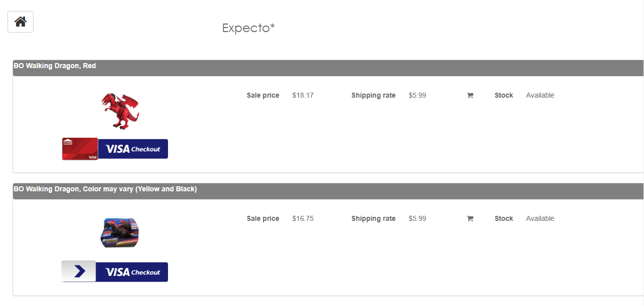The width and height of the screenshot is (644, 306).
Task: Click the Available stock status for Red dragon
Action: (x=540, y=95)
